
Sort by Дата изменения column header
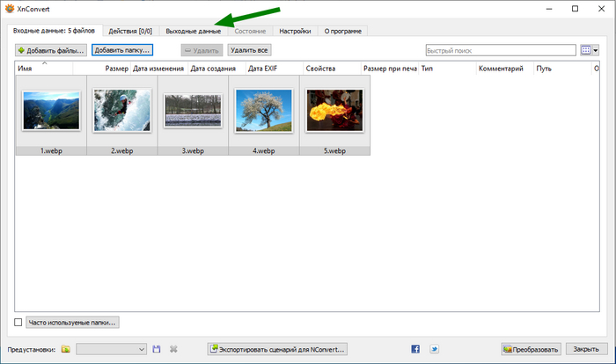[x=159, y=69]
